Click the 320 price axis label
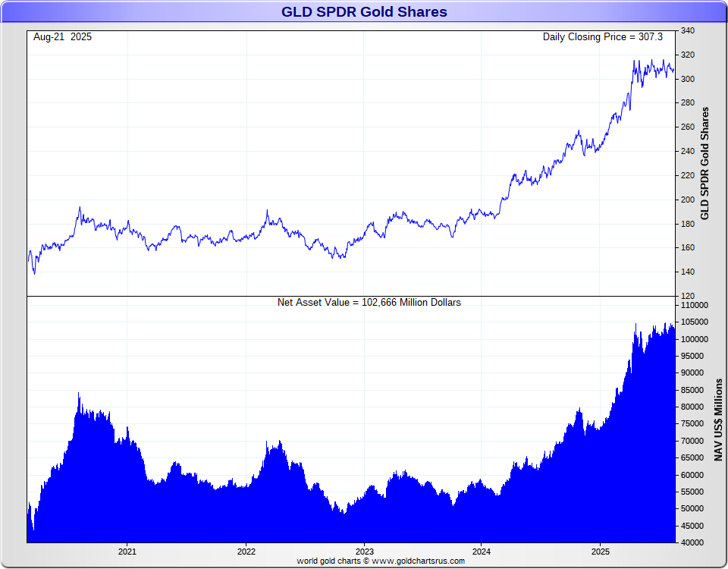The width and height of the screenshot is (728, 569). pyautogui.click(x=688, y=55)
